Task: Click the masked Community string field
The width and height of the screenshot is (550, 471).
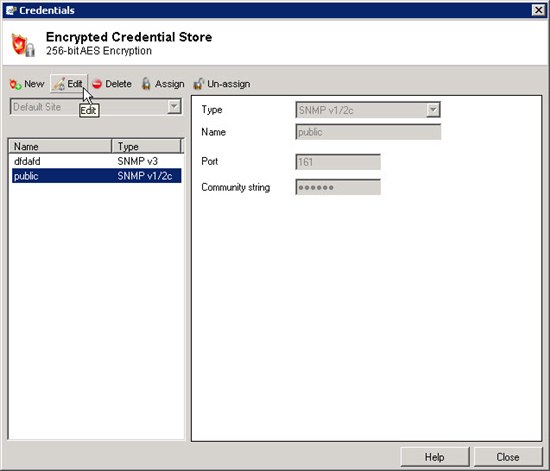Action: click(x=338, y=187)
